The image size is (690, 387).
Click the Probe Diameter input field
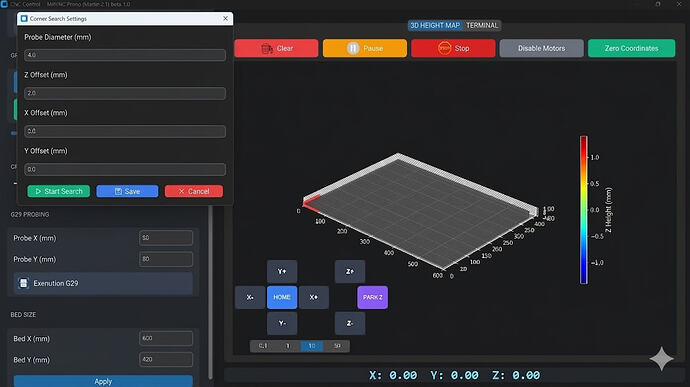point(125,55)
